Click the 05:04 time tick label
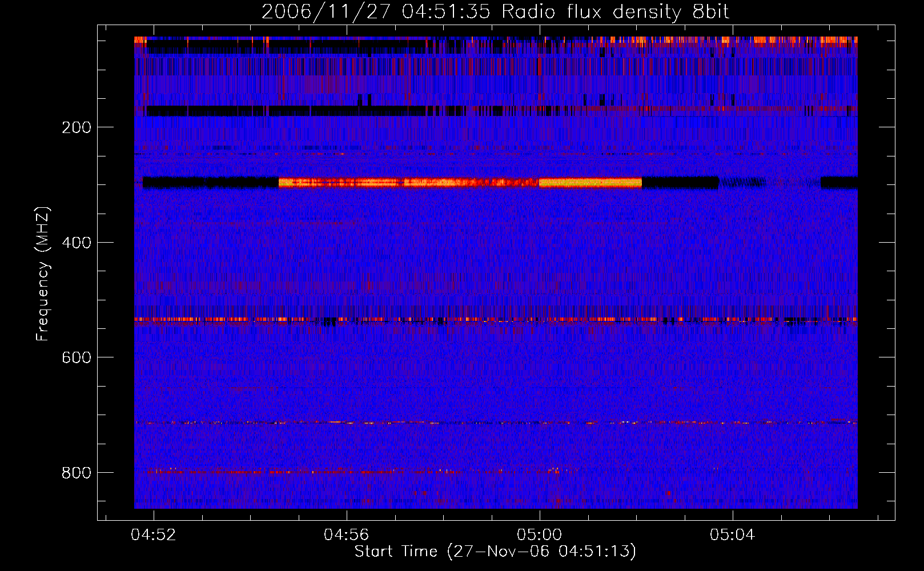Screen dimensions: 924x571 coord(733,535)
